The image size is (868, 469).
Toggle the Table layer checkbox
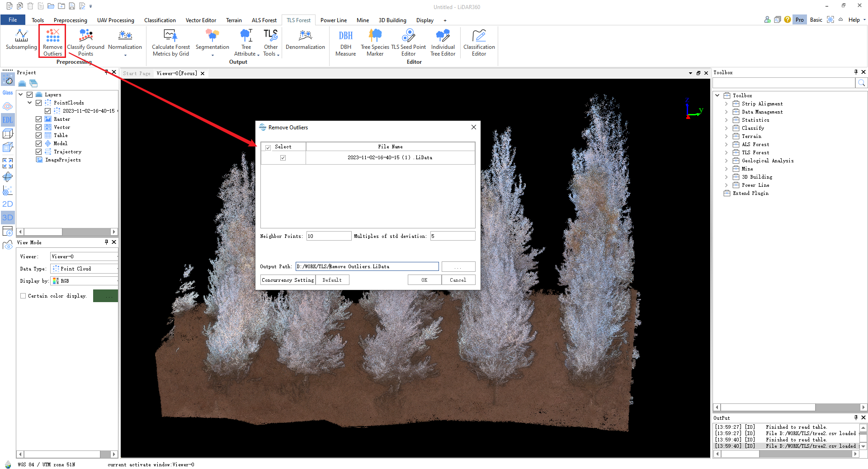38,135
